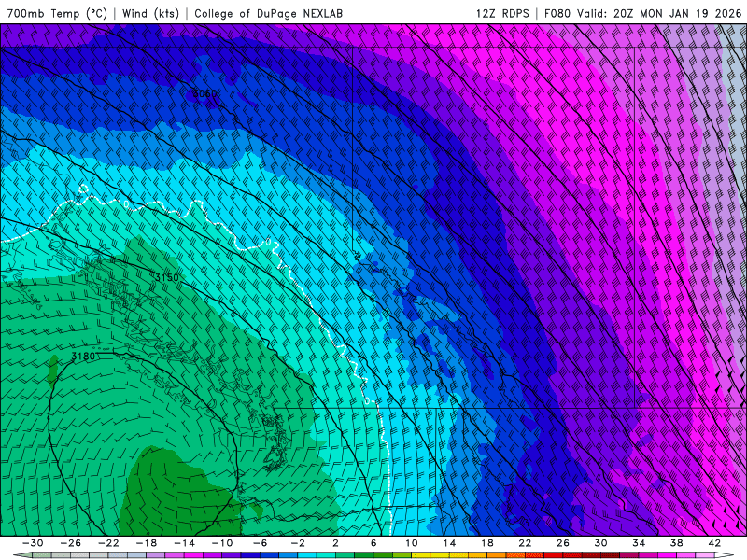Click the '700mb Temp (°C)' title text
Screen dimensions: 747x560
tap(57, 13)
